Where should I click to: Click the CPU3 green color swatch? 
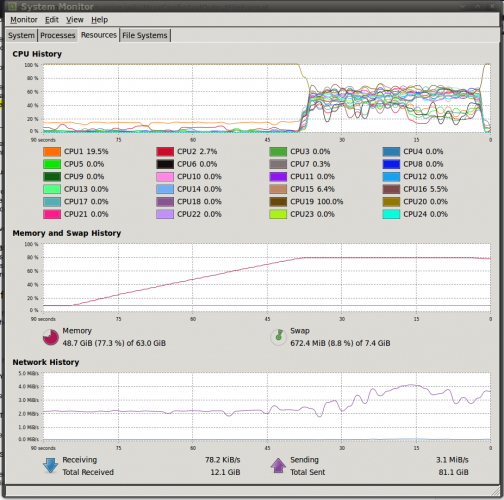278,152
